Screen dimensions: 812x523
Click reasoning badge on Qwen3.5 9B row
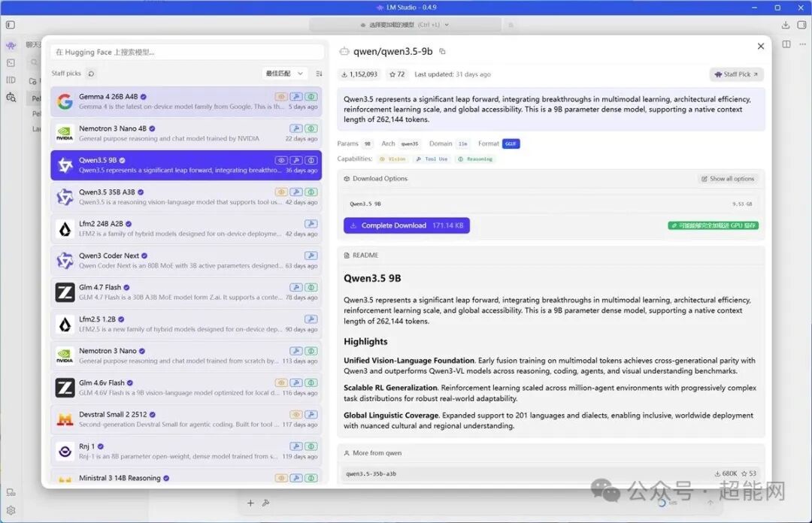tap(311, 161)
